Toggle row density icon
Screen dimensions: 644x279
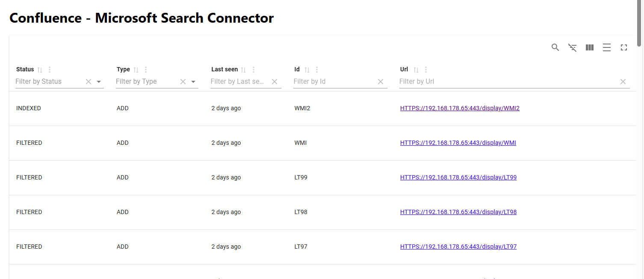607,47
